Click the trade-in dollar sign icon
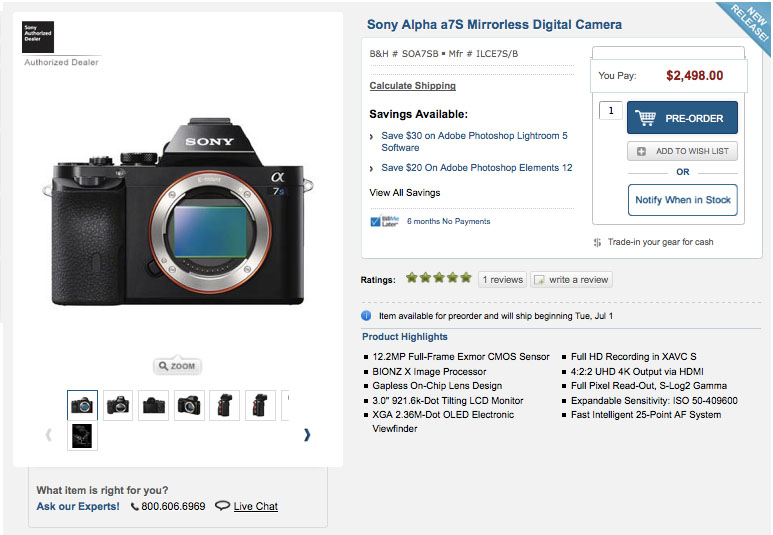 coord(597,242)
